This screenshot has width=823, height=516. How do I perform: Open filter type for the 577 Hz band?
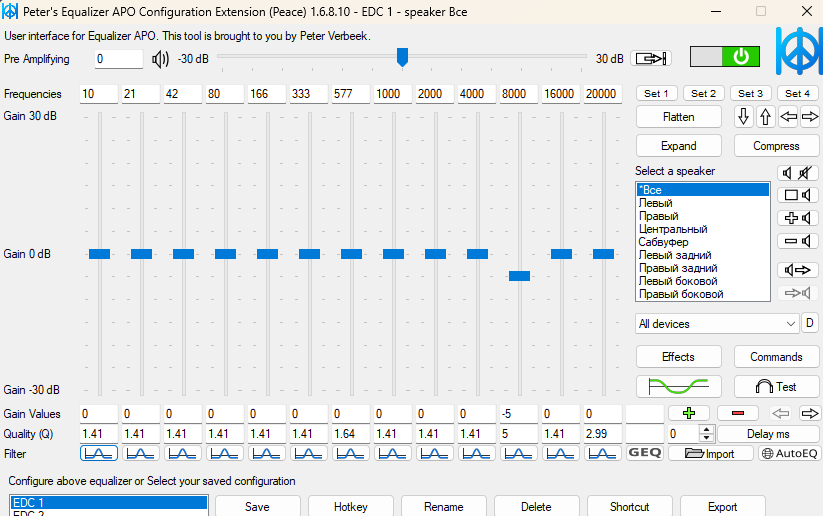pyautogui.click(x=351, y=454)
